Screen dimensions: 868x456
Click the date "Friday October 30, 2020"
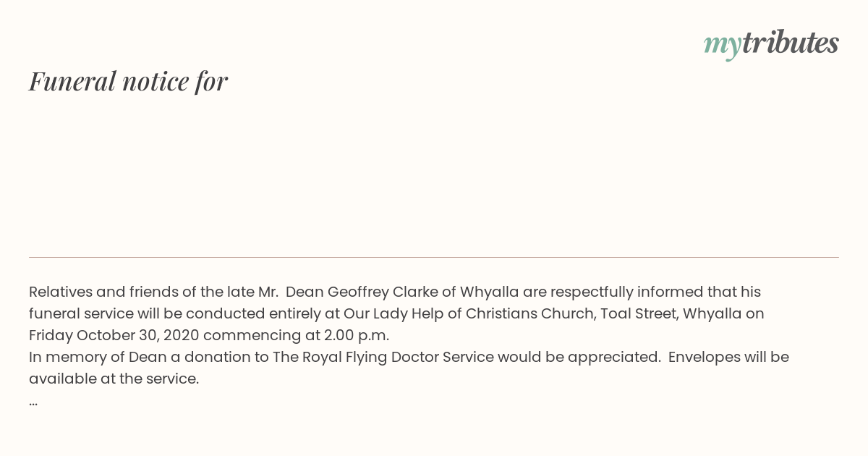pyautogui.click(x=114, y=336)
